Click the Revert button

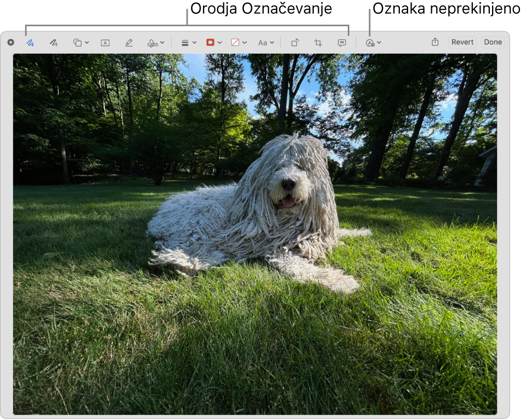point(462,42)
